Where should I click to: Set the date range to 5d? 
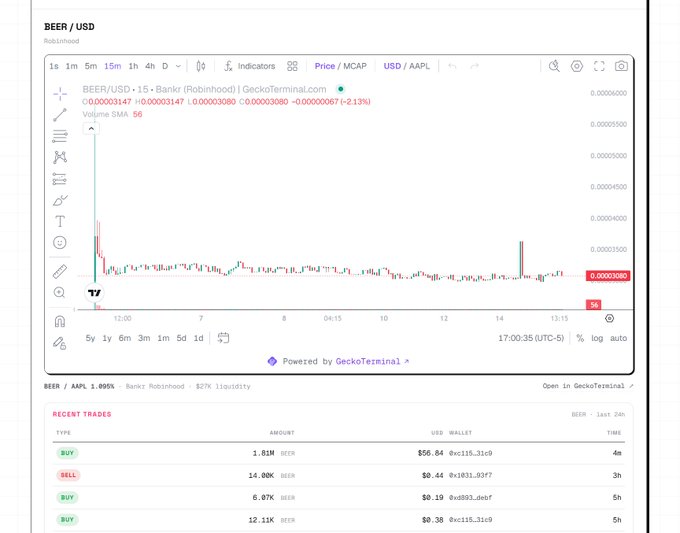pos(181,338)
